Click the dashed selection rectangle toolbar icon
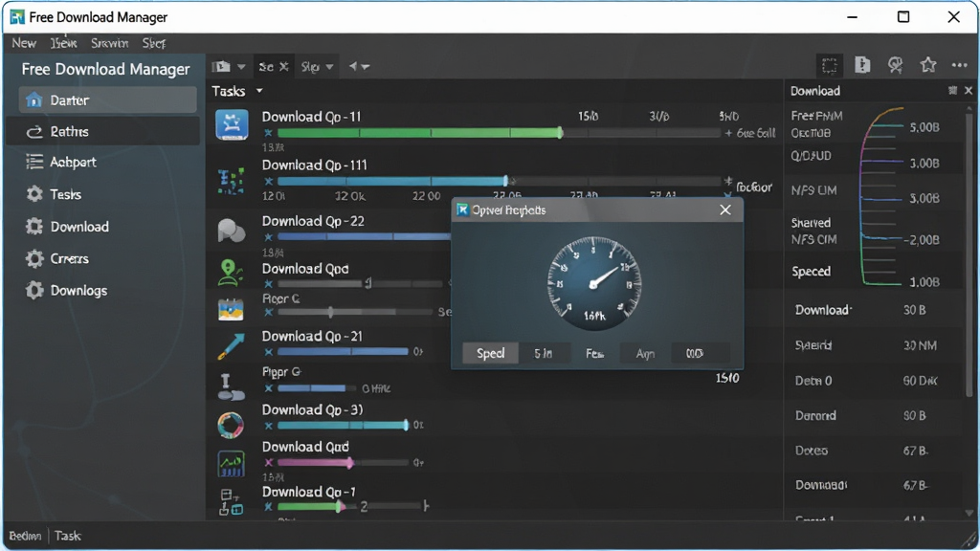Viewport: 980px width, 551px height. (x=830, y=66)
